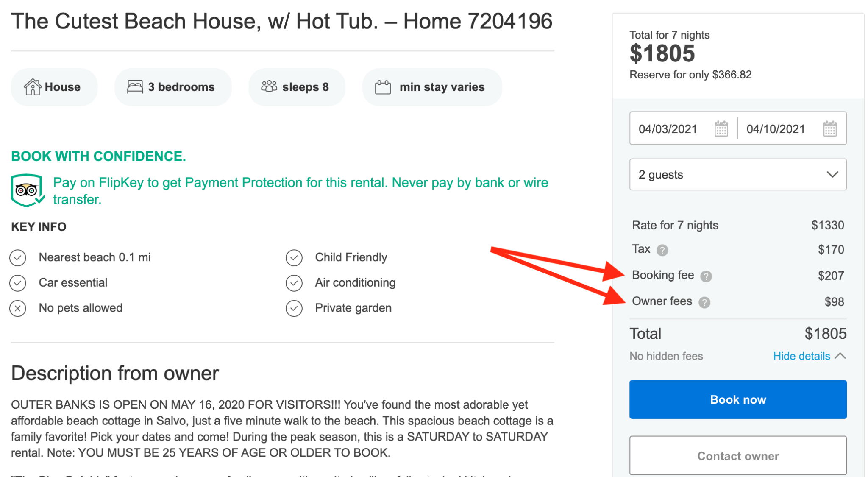Open the 2 guests dropdown
Image resolution: width=868 pixels, height=477 pixels.
737,174
